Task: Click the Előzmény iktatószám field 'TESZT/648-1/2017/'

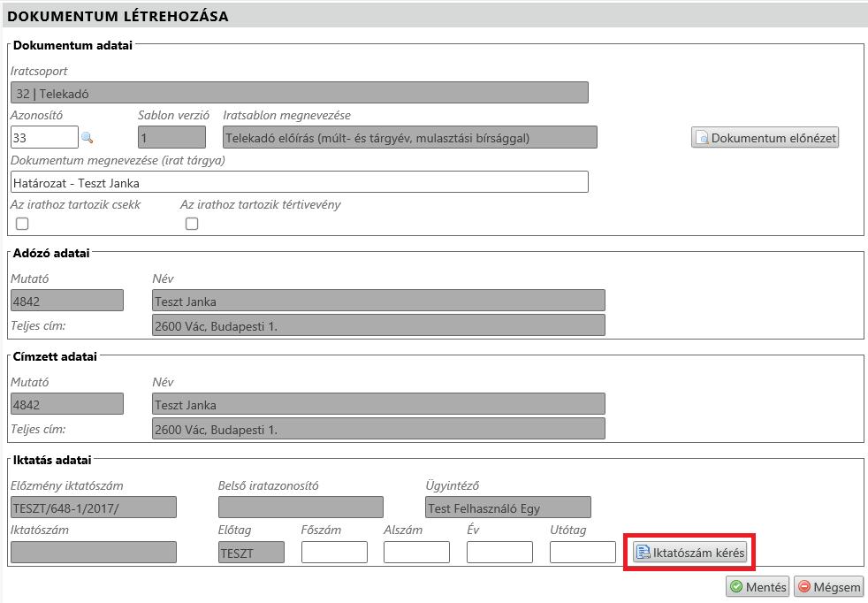Action: [94, 508]
